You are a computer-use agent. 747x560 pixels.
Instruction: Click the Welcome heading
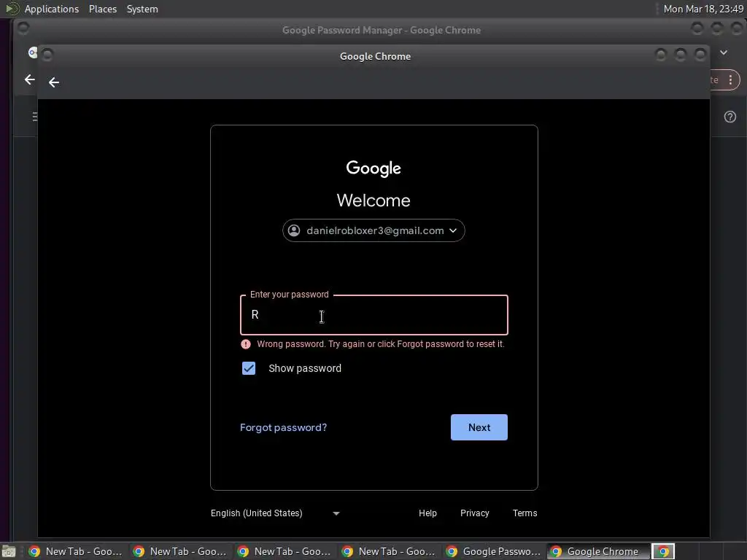click(x=373, y=201)
